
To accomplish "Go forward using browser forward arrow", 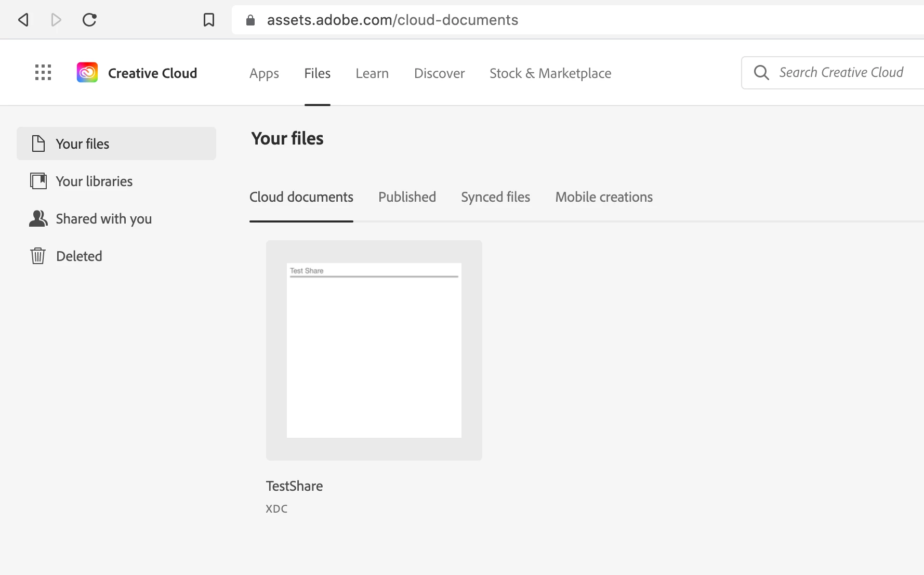I will [x=56, y=20].
